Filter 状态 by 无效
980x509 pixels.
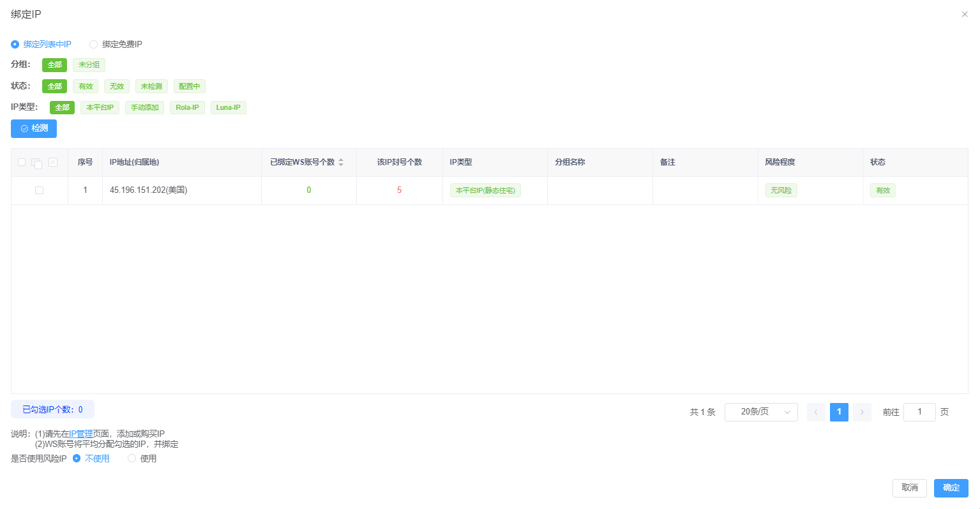[x=117, y=86]
